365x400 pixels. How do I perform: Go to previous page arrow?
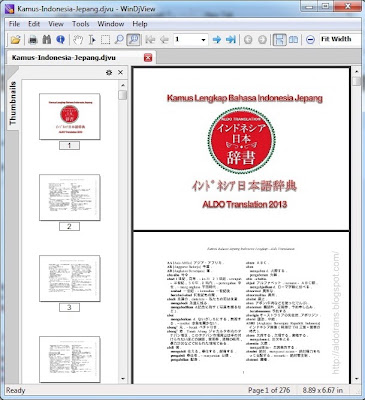click(164, 40)
